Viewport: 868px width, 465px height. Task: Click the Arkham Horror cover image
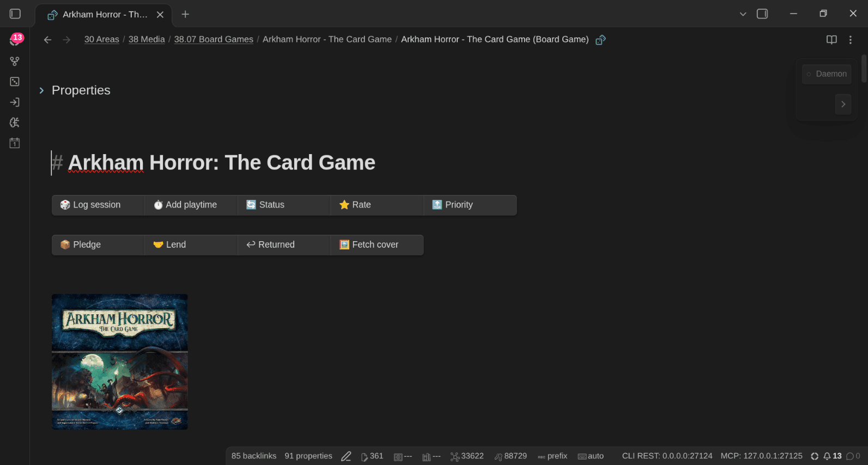tap(120, 362)
